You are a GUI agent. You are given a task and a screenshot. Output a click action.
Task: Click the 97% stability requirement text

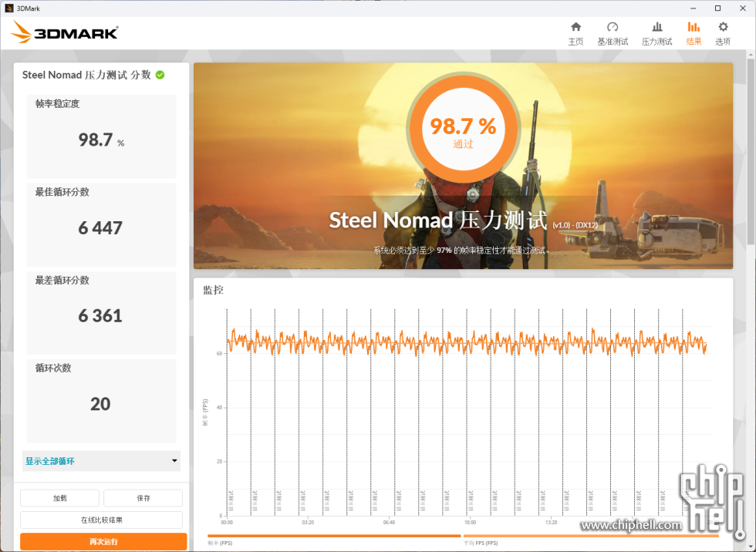tap(462, 251)
